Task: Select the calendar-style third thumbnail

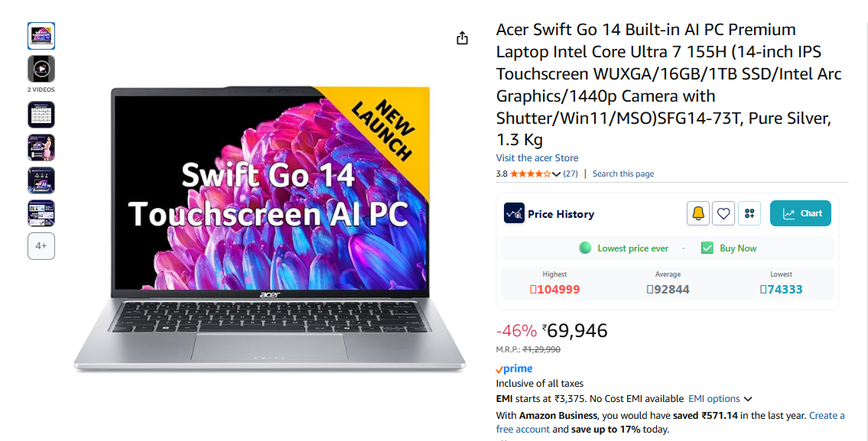Action: pyautogui.click(x=41, y=115)
